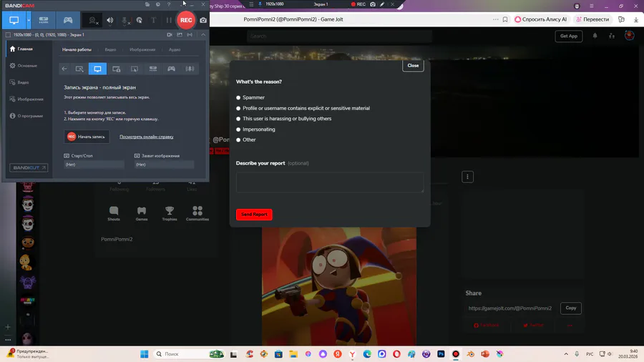Image resolution: width=644 pixels, height=362 pixels.
Task: Toggle the webcam overlay icon in Bandicam
Action: coord(93,20)
